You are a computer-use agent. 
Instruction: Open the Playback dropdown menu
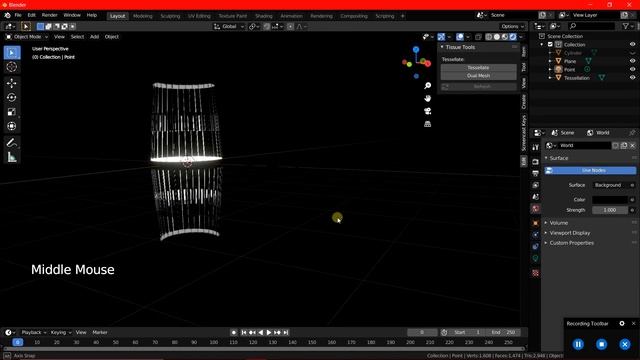(x=33, y=333)
